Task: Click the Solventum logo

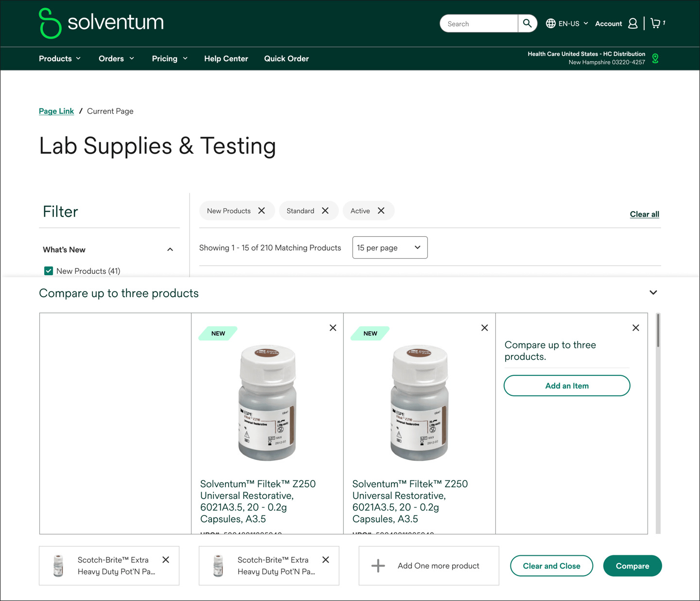Action: click(101, 23)
